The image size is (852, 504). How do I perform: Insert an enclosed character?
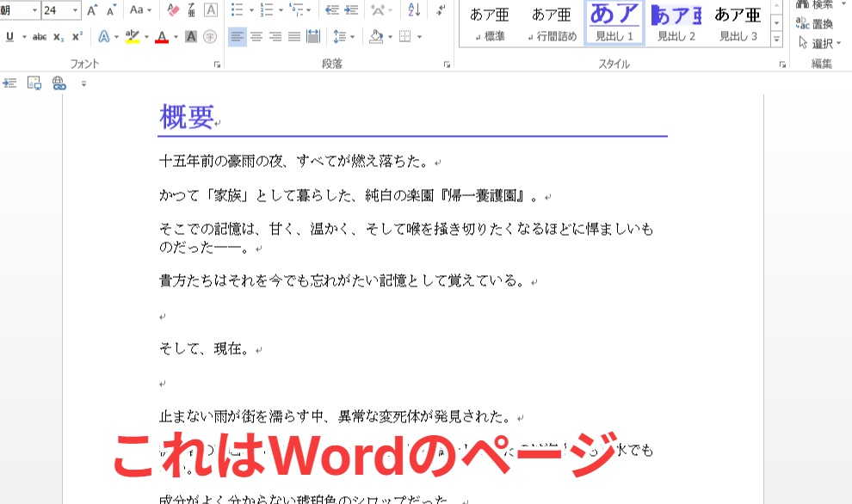(210, 37)
